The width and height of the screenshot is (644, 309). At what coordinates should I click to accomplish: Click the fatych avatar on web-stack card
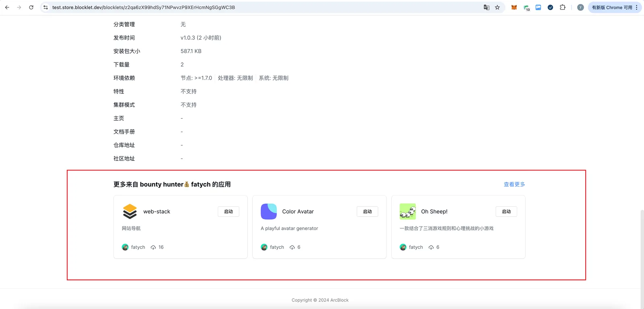click(125, 247)
